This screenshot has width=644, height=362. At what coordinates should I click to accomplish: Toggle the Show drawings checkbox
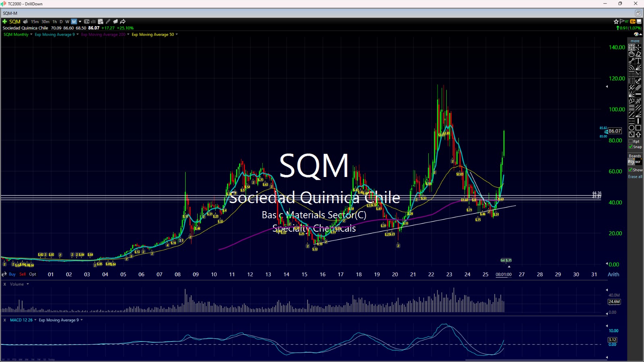click(x=631, y=170)
